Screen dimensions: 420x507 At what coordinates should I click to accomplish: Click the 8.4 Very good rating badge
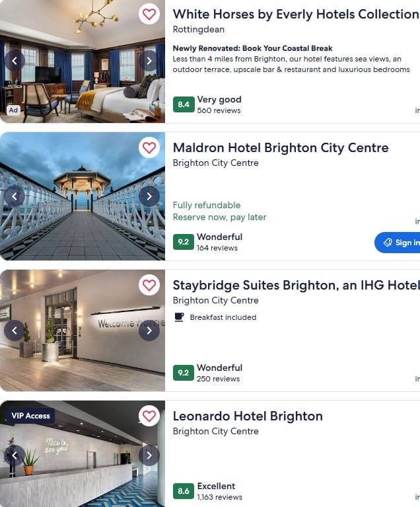184,104
